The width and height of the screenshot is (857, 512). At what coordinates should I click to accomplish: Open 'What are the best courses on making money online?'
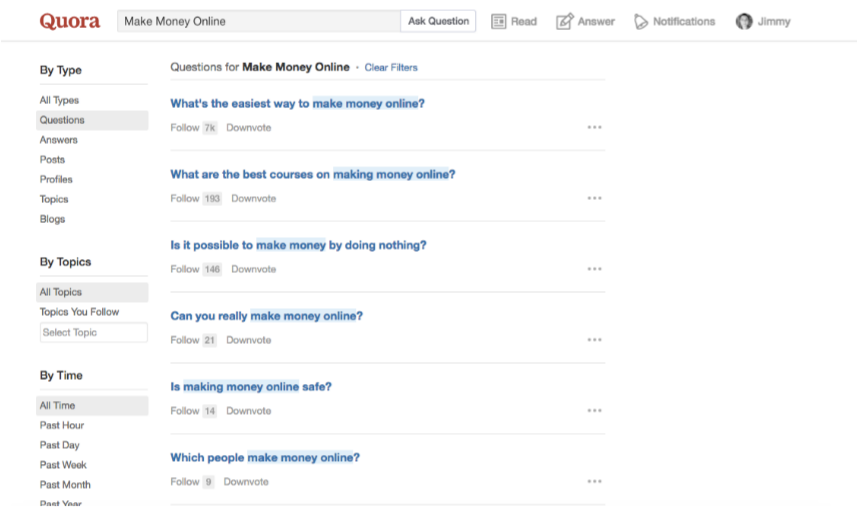313,174
